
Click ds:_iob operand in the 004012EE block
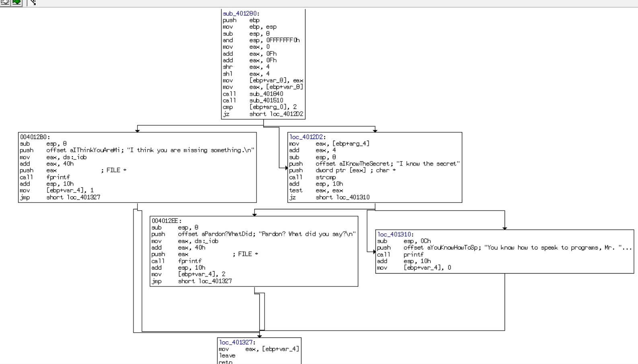(207, 241)
